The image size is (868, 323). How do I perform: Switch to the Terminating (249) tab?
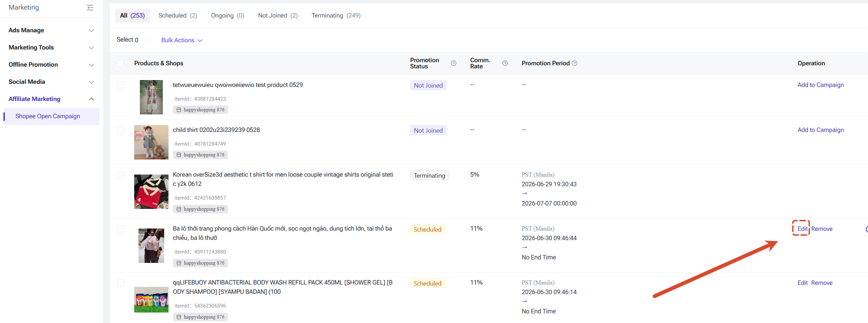pyautogui.click(x=336, y=15)
